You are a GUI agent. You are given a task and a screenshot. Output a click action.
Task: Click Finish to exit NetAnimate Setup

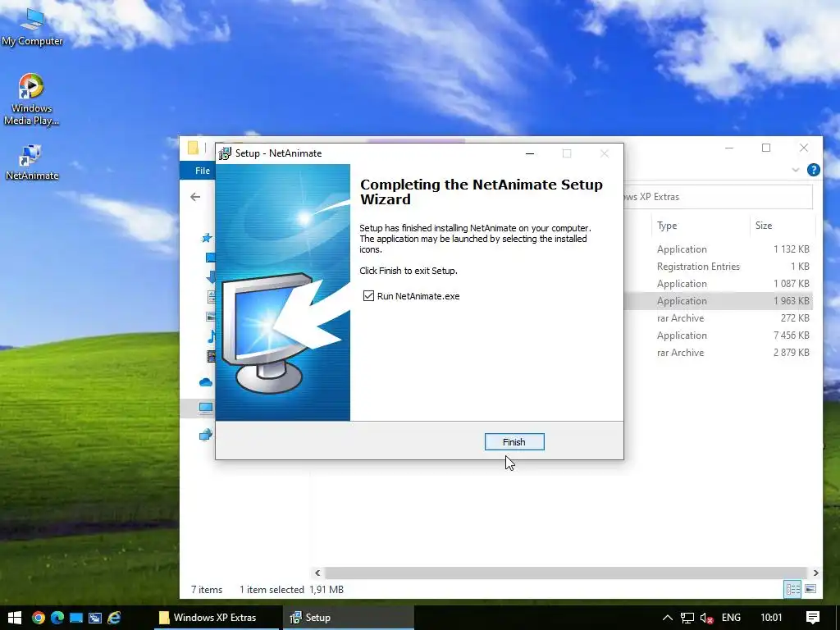(x=514, y=442)
